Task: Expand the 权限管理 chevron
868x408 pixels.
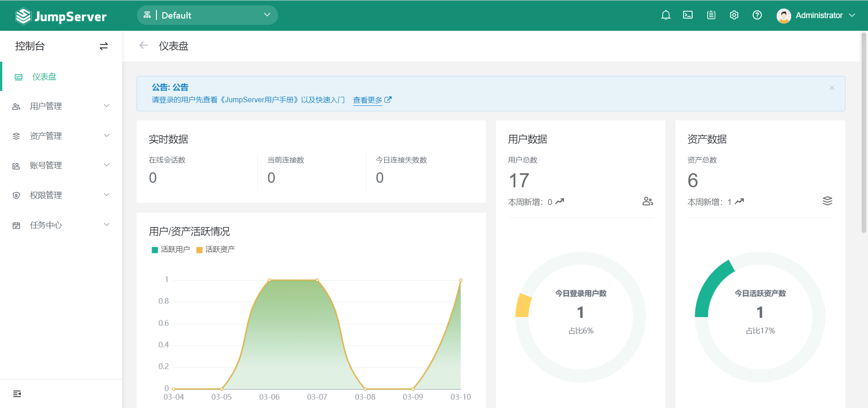Action: point(107,195)
